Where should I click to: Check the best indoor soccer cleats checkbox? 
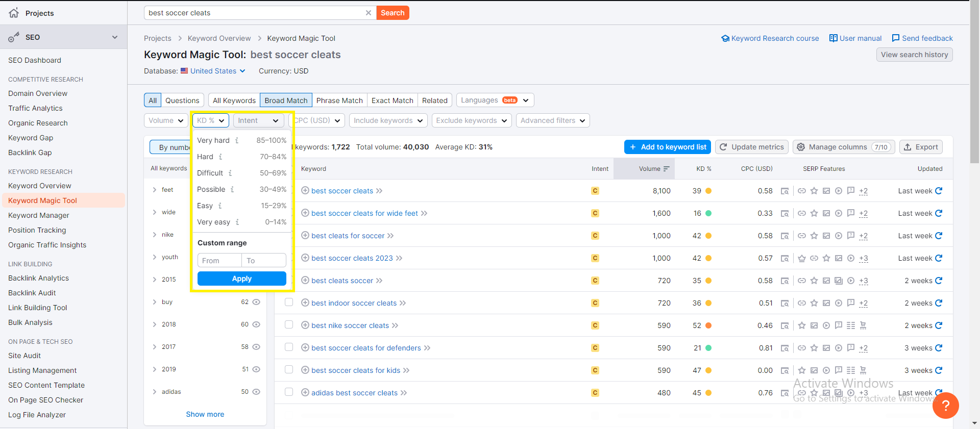289,302
